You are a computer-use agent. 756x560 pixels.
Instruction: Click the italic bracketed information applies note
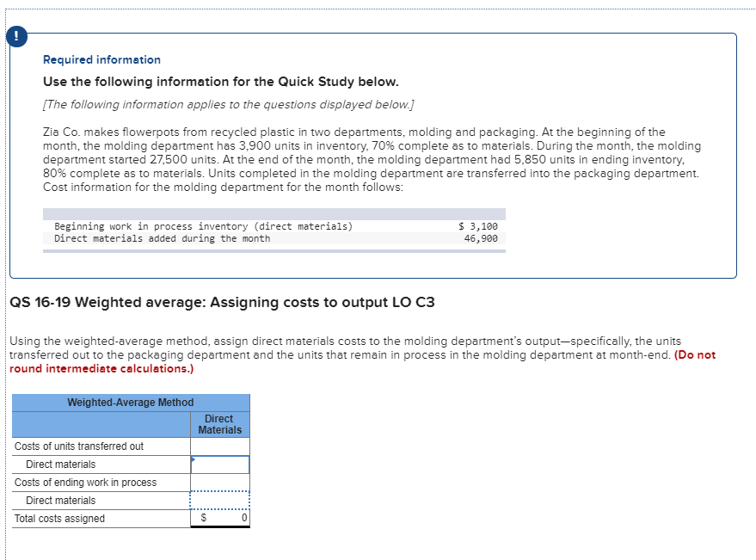pos(229,105)
